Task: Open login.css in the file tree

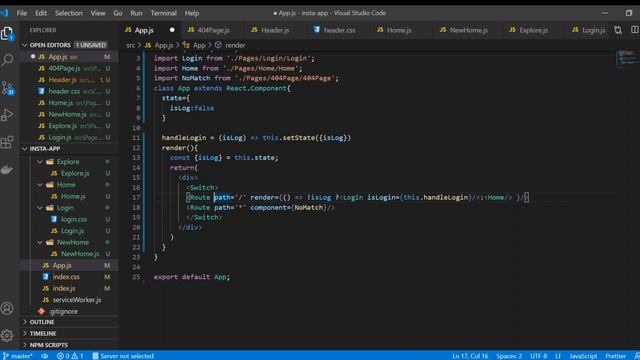Action: [69, 219]
